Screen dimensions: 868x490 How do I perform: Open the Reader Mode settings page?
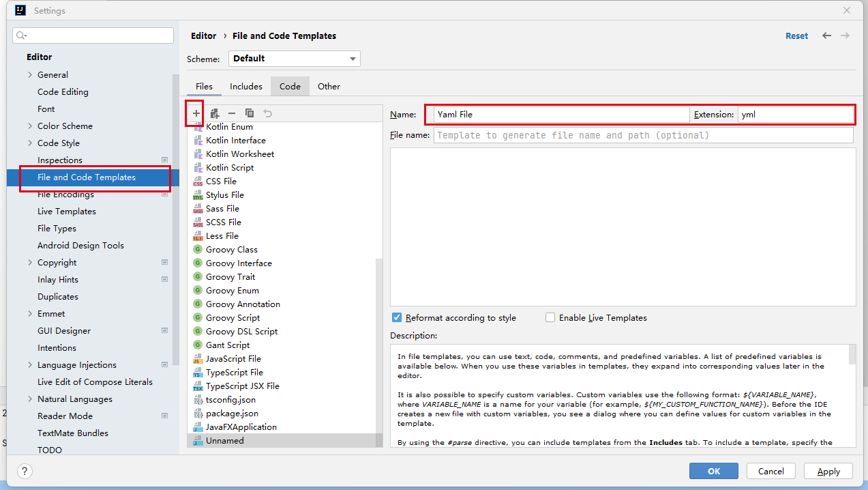click(65, 416)
